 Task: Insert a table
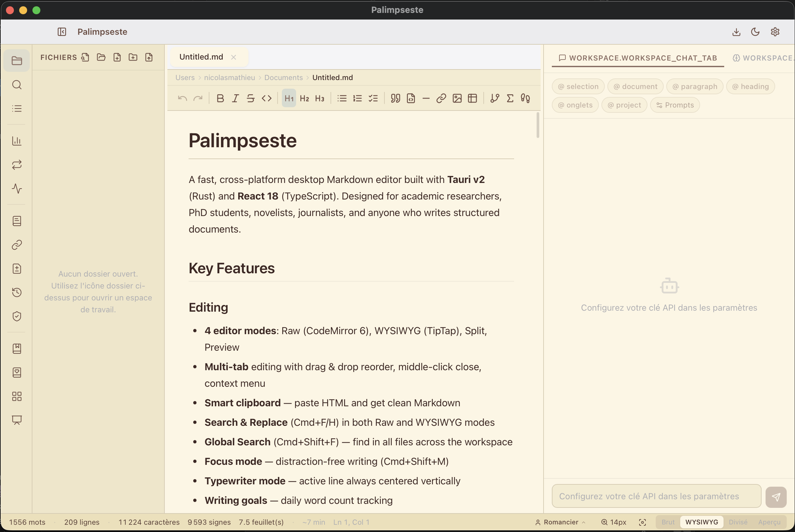(x=472, y=98)
